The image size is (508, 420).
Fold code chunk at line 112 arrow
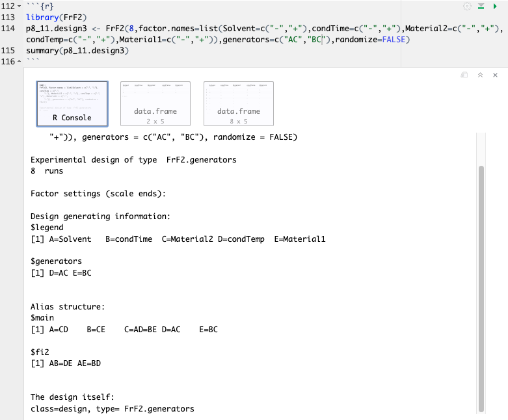20,6
